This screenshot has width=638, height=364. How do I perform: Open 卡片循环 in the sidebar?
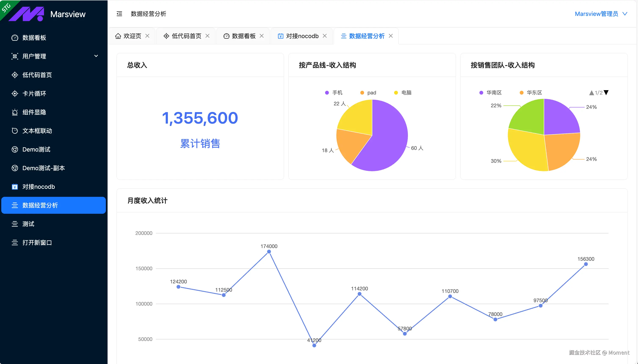tap(34, 94)
